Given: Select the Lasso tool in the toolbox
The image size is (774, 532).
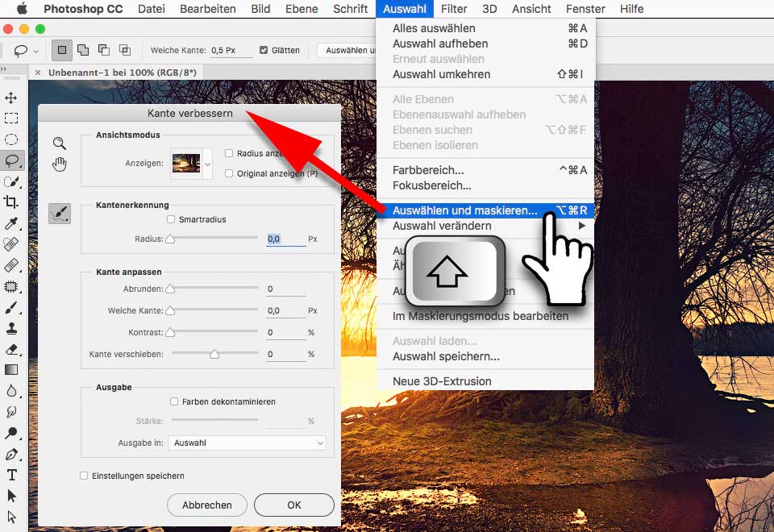Looking at the screenshot, I should pos(10,160).
